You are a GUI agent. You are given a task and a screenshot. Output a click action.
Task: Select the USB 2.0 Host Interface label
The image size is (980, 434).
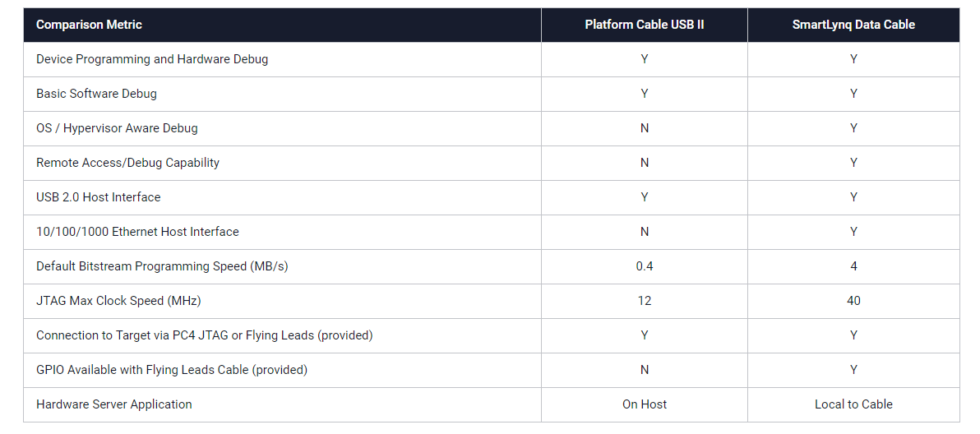(x=98, y=197)
